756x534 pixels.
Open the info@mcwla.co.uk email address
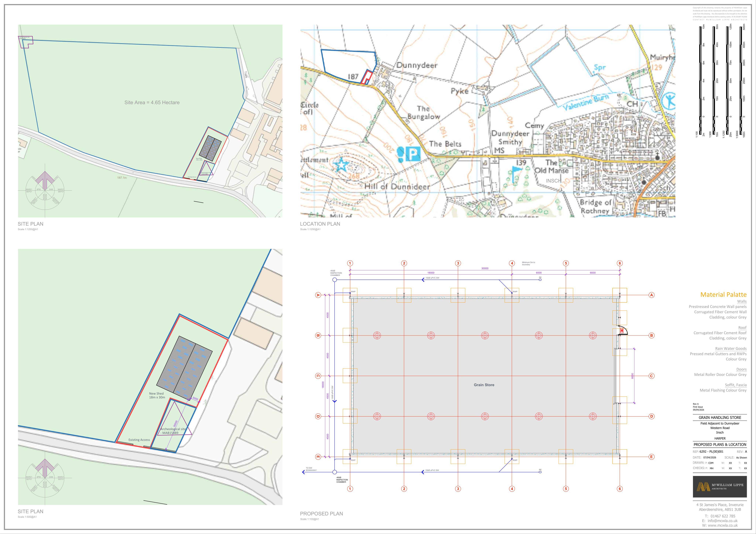722,521
